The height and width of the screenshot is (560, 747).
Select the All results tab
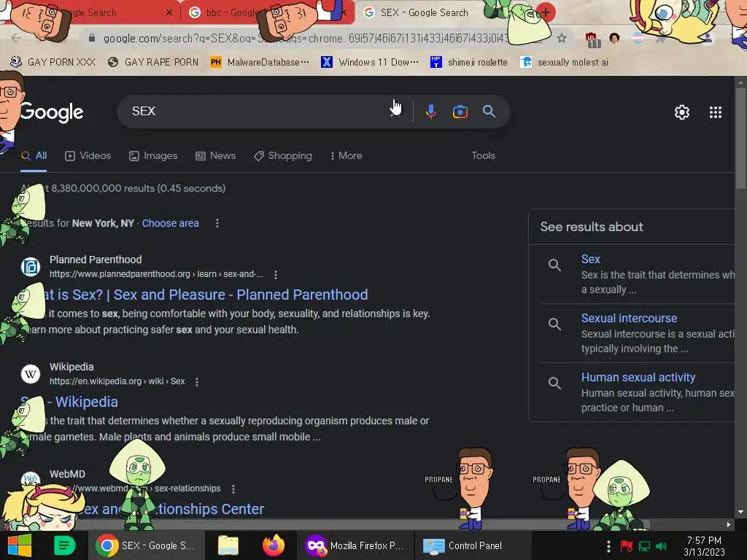(x=34, y=156)
